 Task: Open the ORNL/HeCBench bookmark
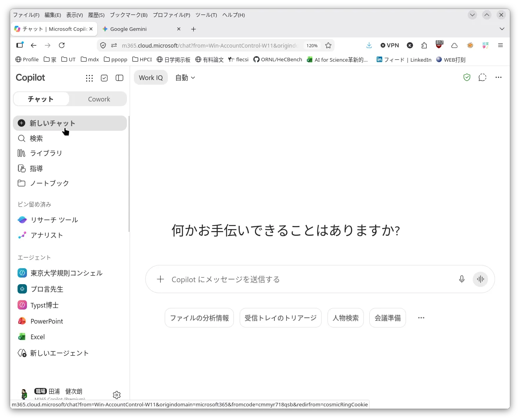click(278, 59)
